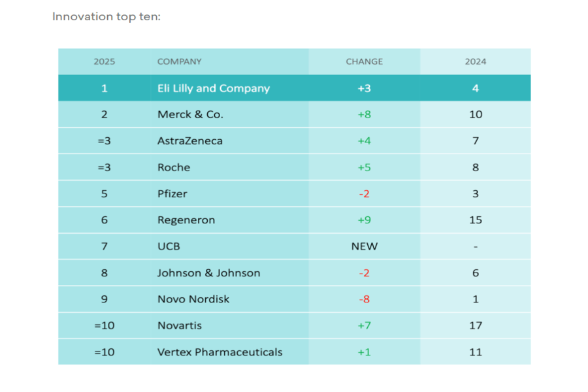Click the COMPANY column header
This screenshot has width=588, height=392.
point(179,61)
